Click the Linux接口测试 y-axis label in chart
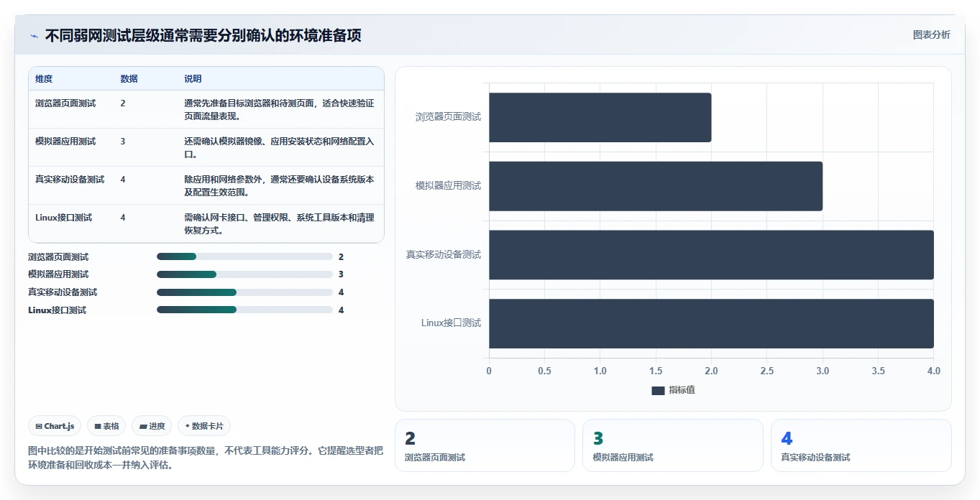The image size is (980, 500). tap(451, 323)
